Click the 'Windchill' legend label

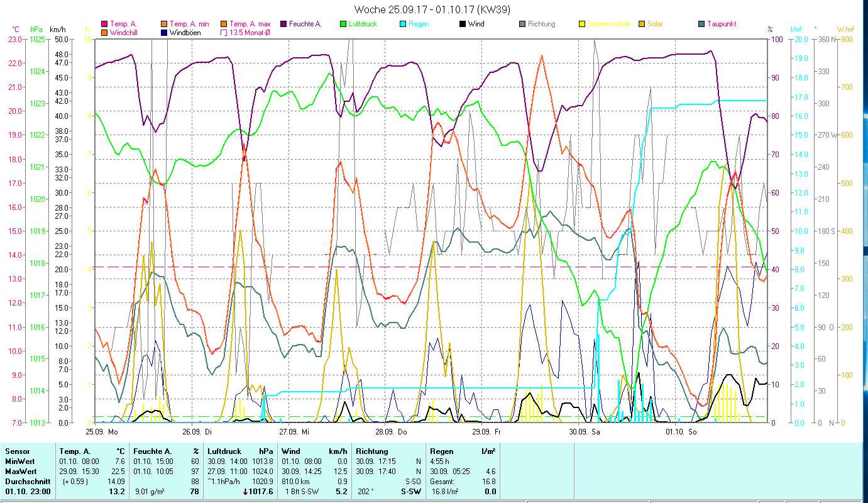(x=124, y=32)
